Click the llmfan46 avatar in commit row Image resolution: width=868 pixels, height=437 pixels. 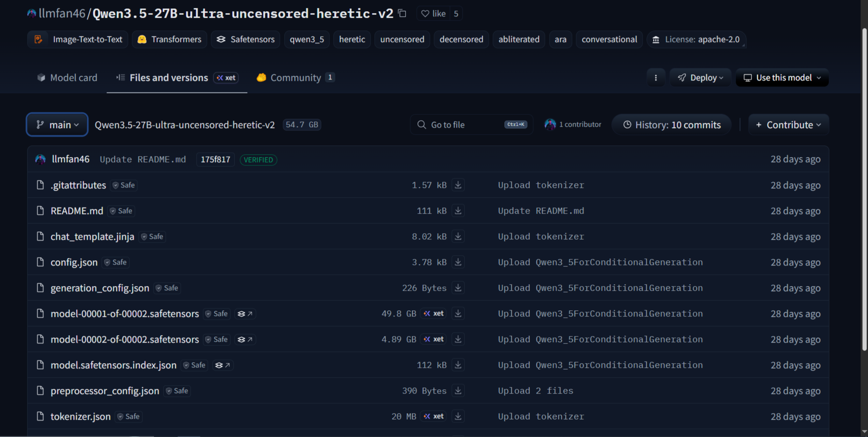(41, 159)
